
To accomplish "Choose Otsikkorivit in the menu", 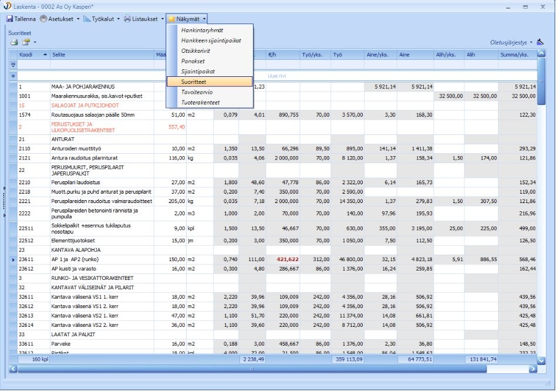I will [x=195, y=51].
